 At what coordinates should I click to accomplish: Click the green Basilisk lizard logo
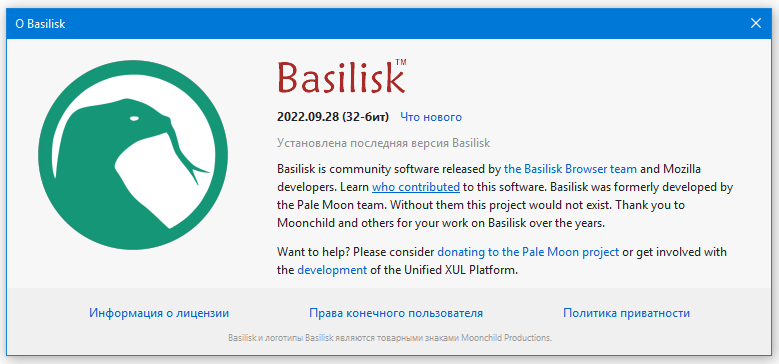[x=133, y=155]
